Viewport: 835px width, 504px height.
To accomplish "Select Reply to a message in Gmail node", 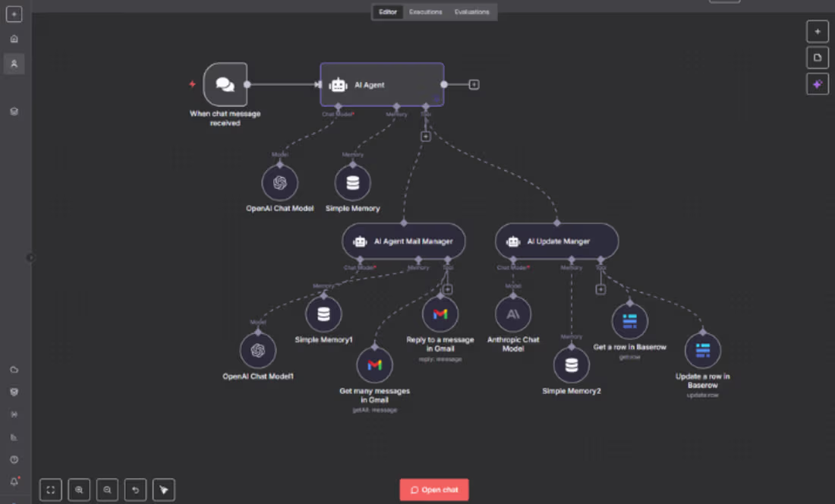I will (x=440, y=314).
